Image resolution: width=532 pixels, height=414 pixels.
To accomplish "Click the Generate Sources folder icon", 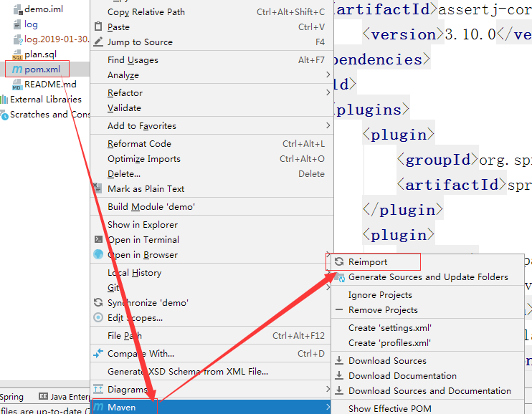I will coord(339,277).
